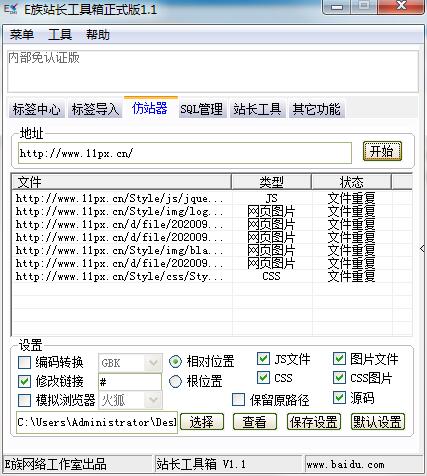Click E族网络工作室出品 in the status bar
The height and width of the screenshot is (476, 427).
point(55,464)
